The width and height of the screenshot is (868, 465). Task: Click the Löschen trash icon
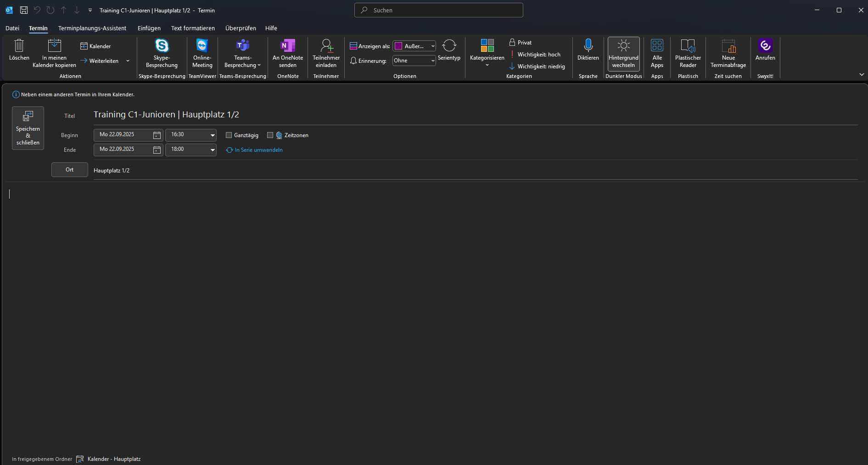point(19,46)
